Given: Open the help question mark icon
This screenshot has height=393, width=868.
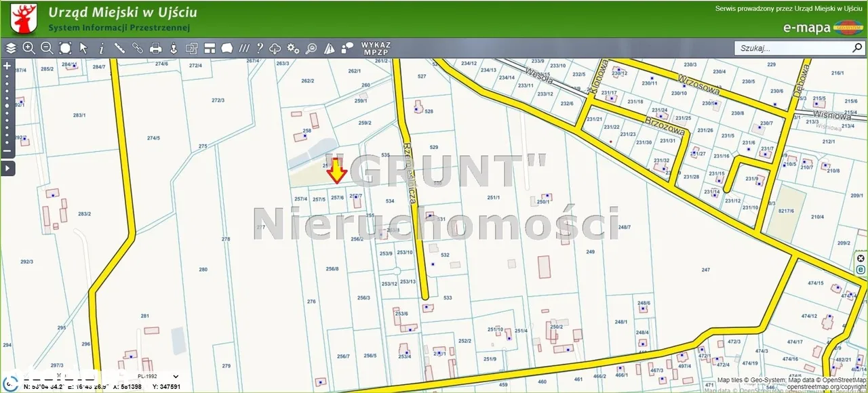Looking at the screenshot, I should (259, 48).
